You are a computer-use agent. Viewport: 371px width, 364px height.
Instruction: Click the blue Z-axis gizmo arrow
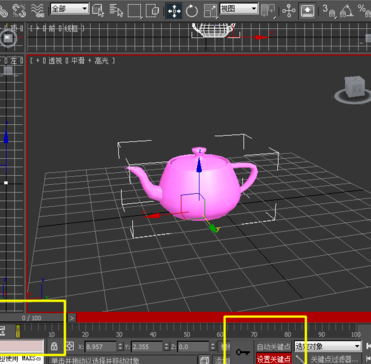click(199, 165)
